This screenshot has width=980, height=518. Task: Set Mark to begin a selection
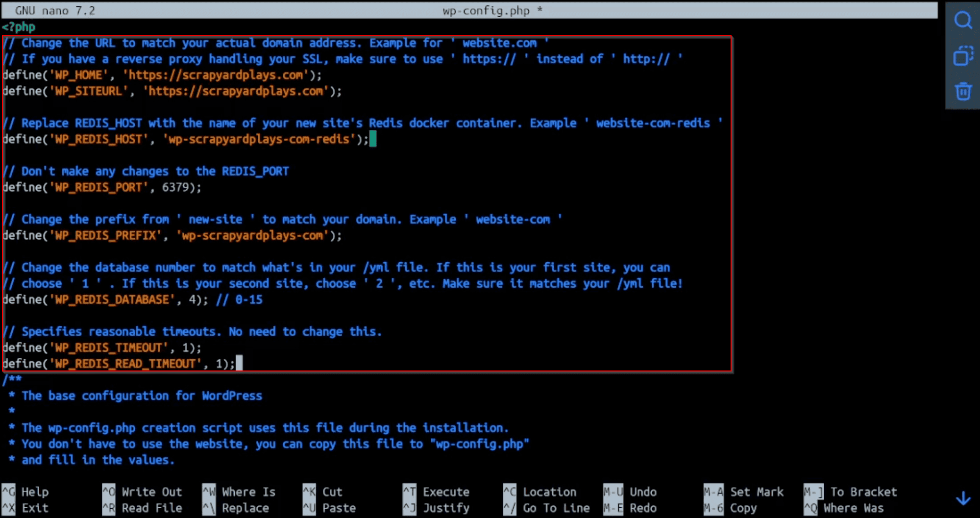pos(757,492)
